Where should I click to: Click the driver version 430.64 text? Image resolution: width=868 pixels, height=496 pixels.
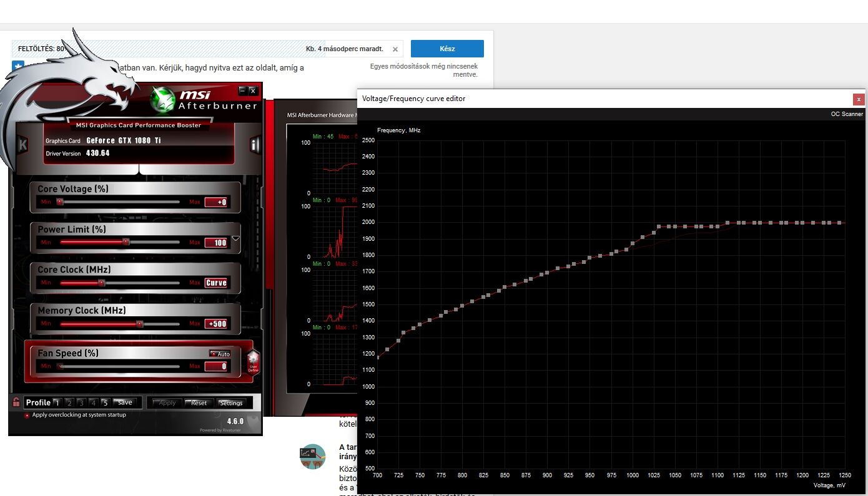click(x=98, y=153)
